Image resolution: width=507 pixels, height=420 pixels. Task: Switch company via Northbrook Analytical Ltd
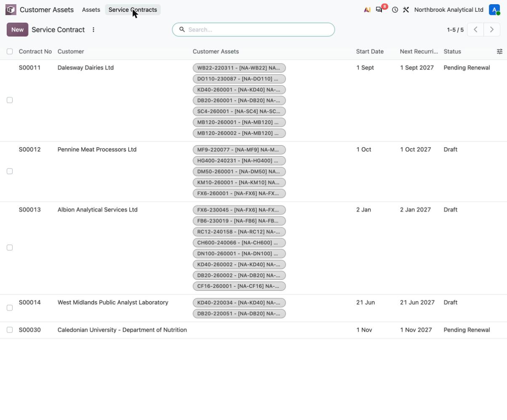pyautogui.click(x=448, y=10)
